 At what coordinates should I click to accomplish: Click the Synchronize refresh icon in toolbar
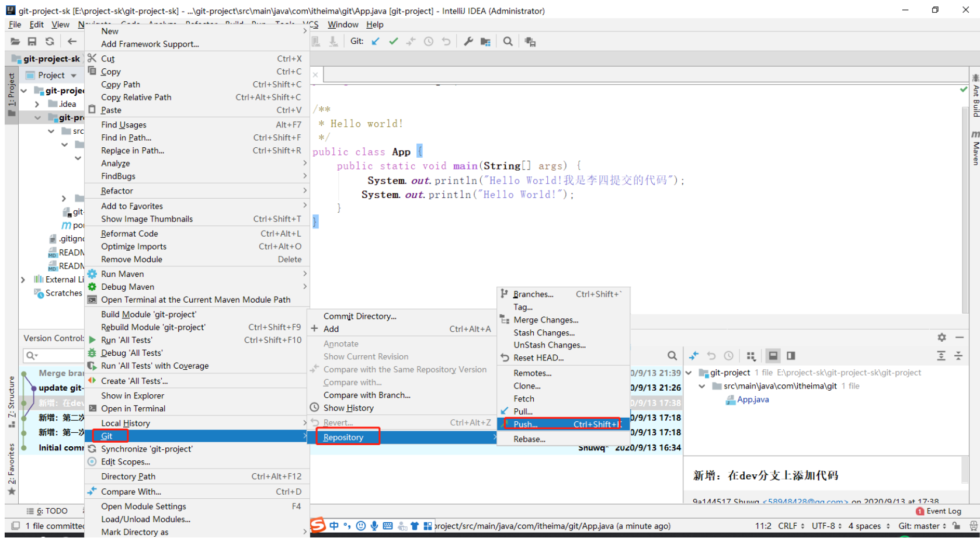(50, 41)
